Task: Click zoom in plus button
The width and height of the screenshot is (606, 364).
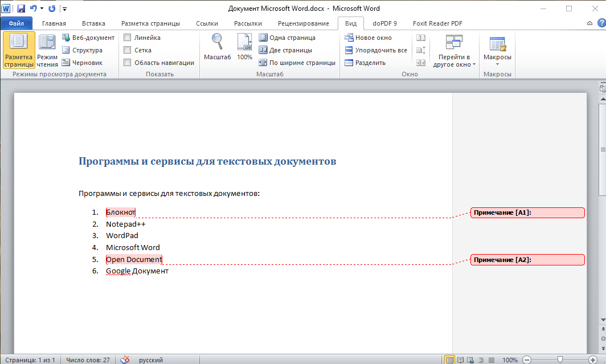Action: [592, 360]
